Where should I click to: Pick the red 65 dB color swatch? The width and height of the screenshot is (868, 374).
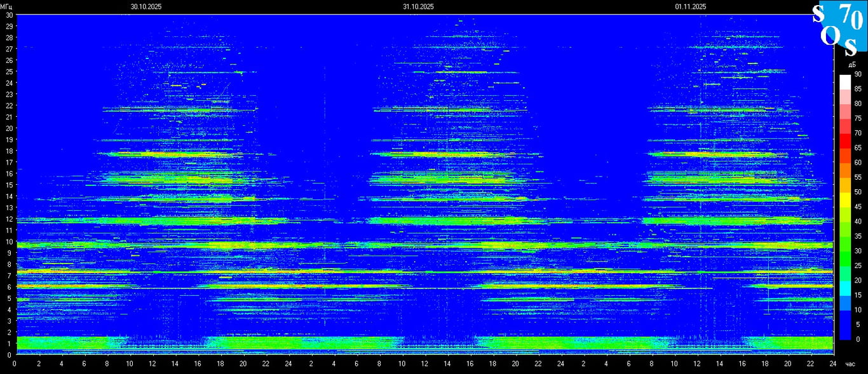pos(844,140)
